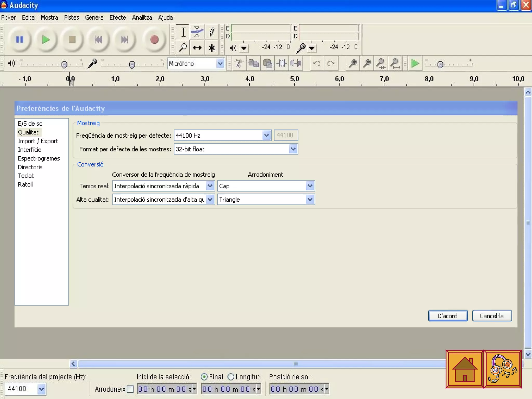
Task: Click the Cancel·la button
Action: coord(491,316)
